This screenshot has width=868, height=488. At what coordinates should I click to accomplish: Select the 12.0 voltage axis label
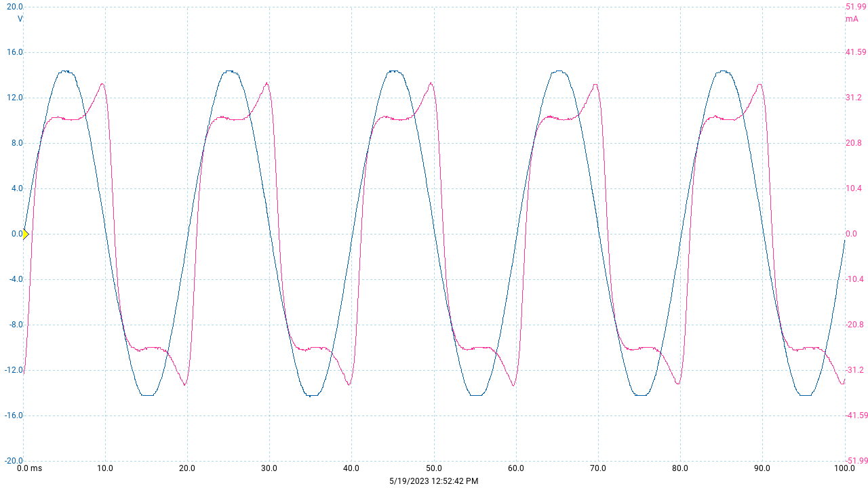point(15,98)
